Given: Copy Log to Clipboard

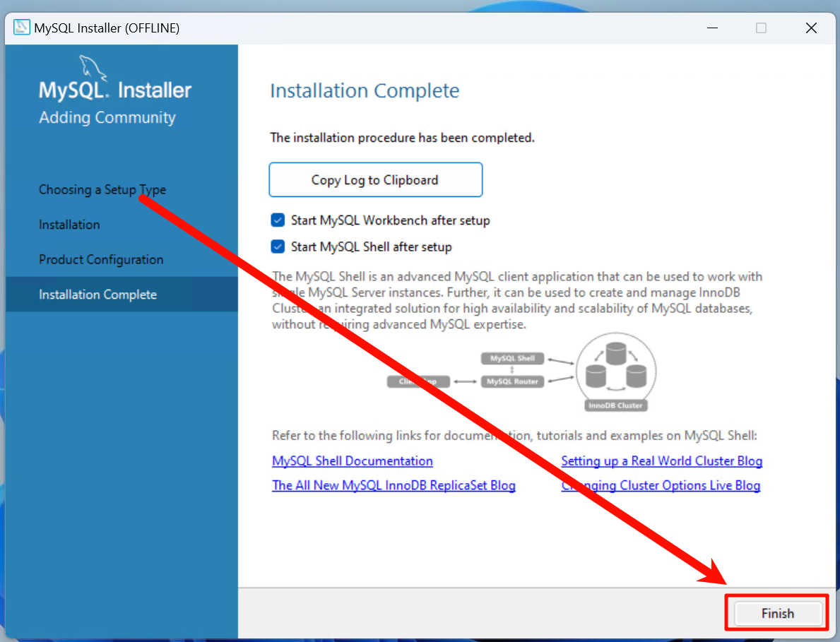Looking at the screenshot, I should (x=376, y=180).
